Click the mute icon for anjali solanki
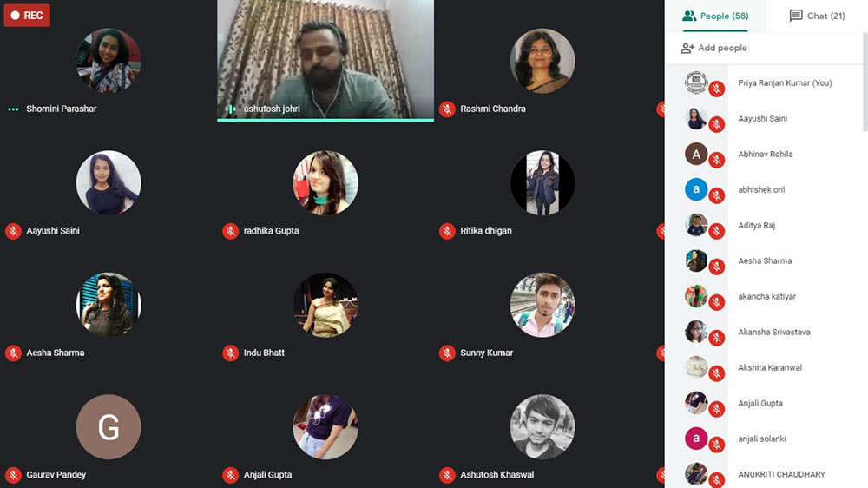868x488 pixels. [x=717, y=445]
